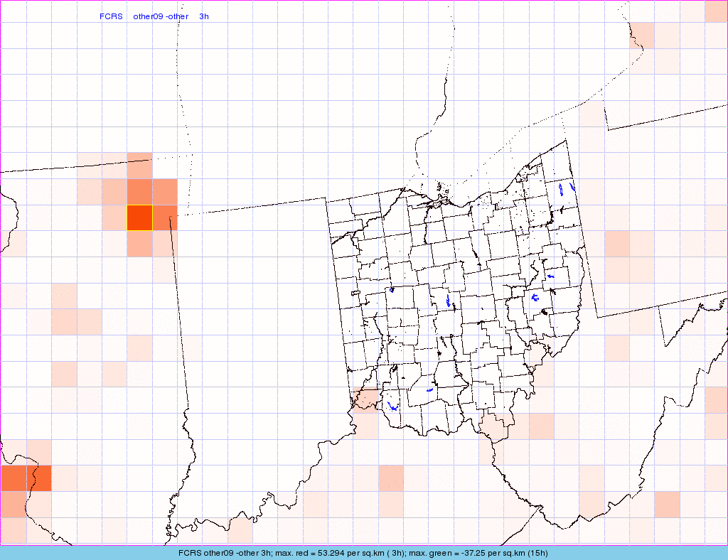Select the blue lake in central Ohio
The image size is (728, 560).
(448, 303)
